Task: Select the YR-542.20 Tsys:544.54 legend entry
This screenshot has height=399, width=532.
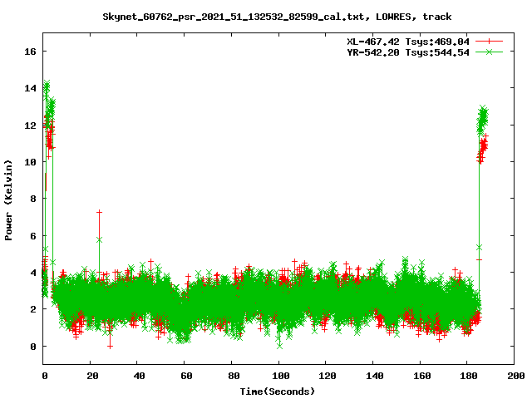Action: point(408,52)
